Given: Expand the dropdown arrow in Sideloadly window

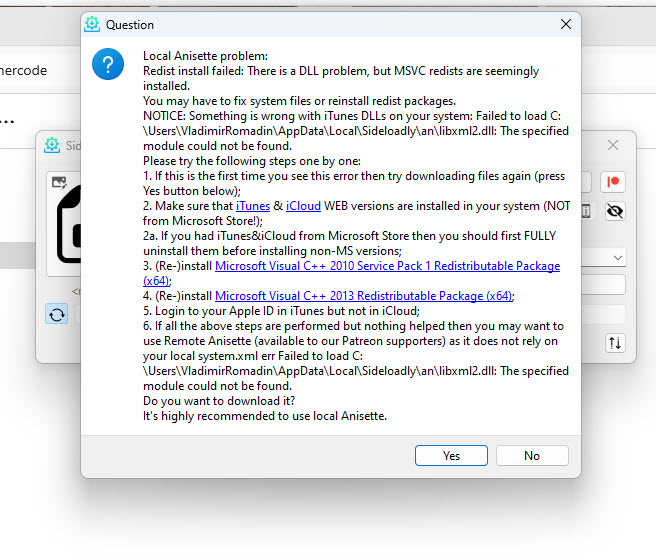Looking at the screenshot, I should click(x=618, y=258).
